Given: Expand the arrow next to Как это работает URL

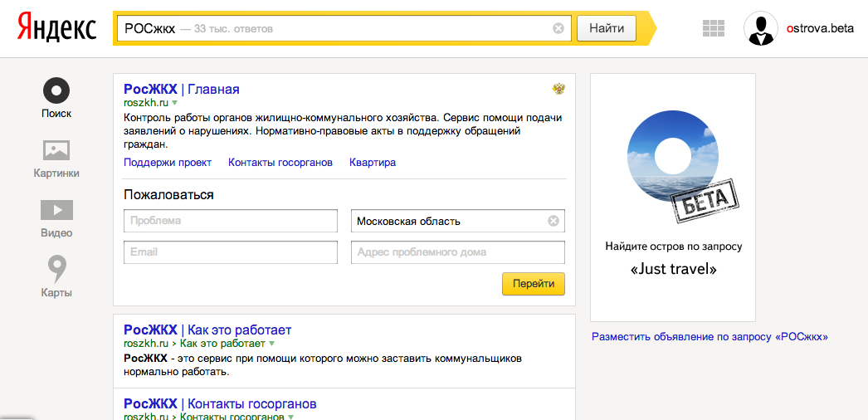Looking at the screenshot, I should tap(271, 344).
